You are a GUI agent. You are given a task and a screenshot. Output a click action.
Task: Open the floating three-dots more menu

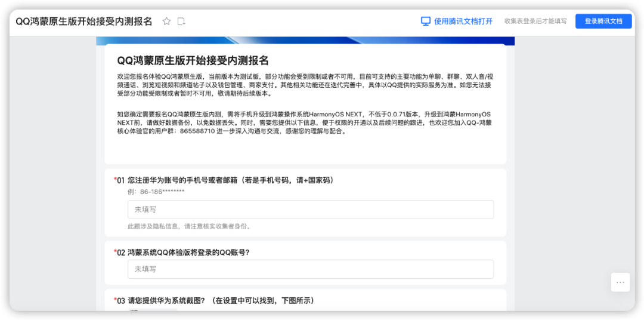pyautogui.click(x=620, y=282)
